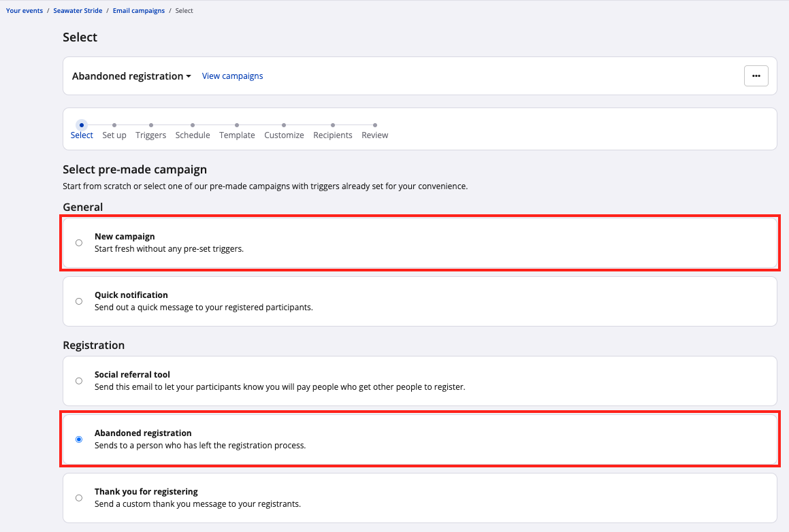The height and width of the screenshot is (532, 789).
Task: Select the New campaign radio button
Action: click(79, 243)
